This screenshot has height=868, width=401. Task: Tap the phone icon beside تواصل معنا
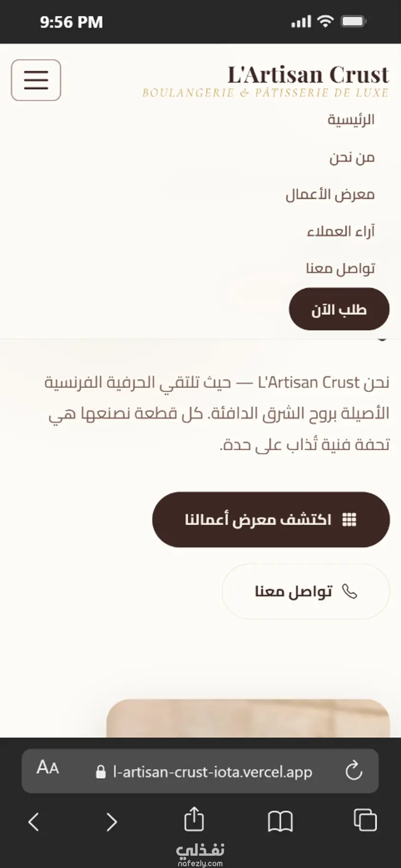350,592
